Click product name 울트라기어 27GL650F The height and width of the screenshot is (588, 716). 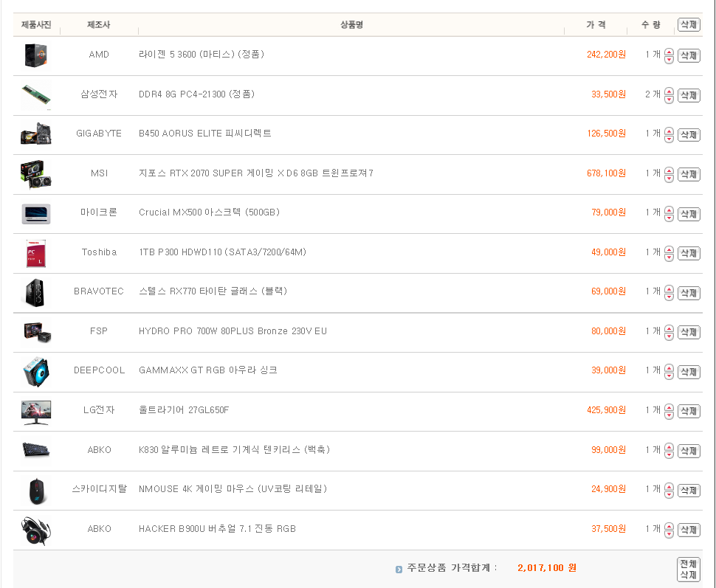pos(184,410)
